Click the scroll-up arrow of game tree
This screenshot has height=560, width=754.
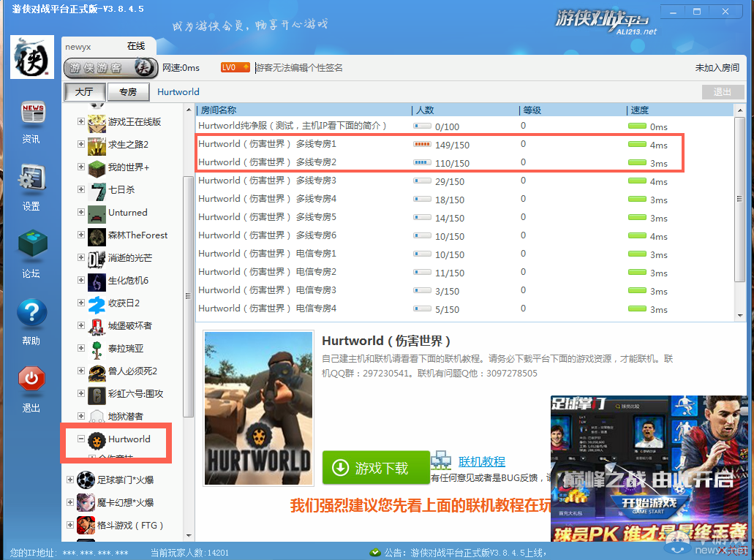point(189,110)
